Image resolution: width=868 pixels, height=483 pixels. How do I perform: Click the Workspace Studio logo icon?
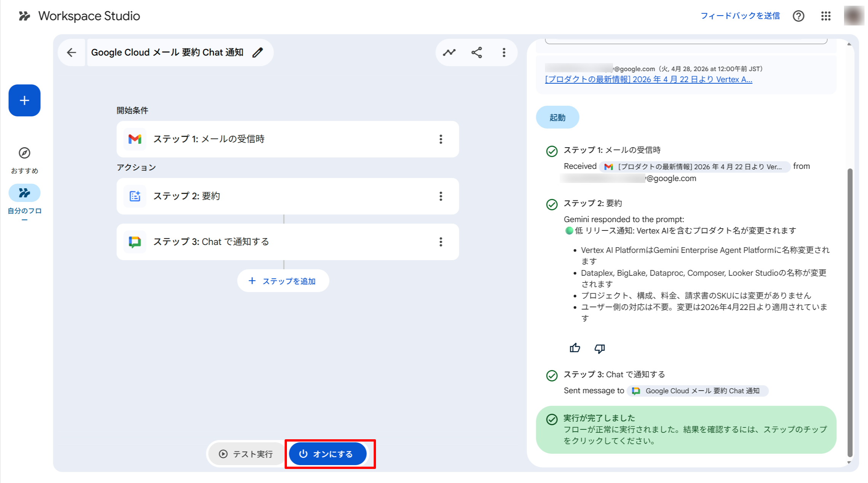click(x=24, y=16)
